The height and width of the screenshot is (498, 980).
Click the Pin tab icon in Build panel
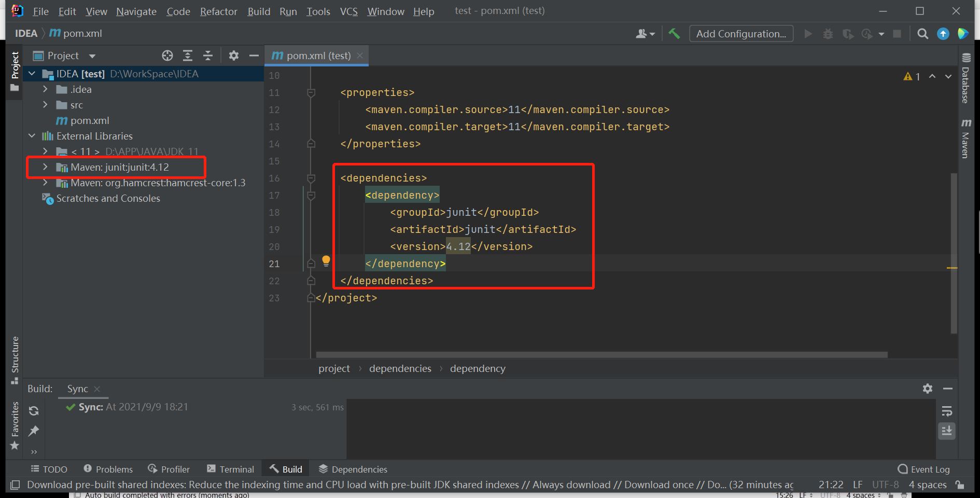[34, 431]
